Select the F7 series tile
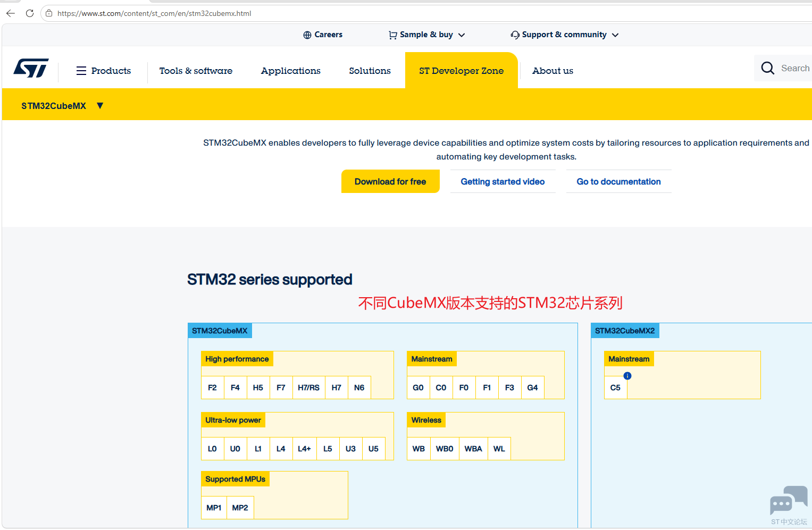 pyautogui.click(x=281, y=388)
